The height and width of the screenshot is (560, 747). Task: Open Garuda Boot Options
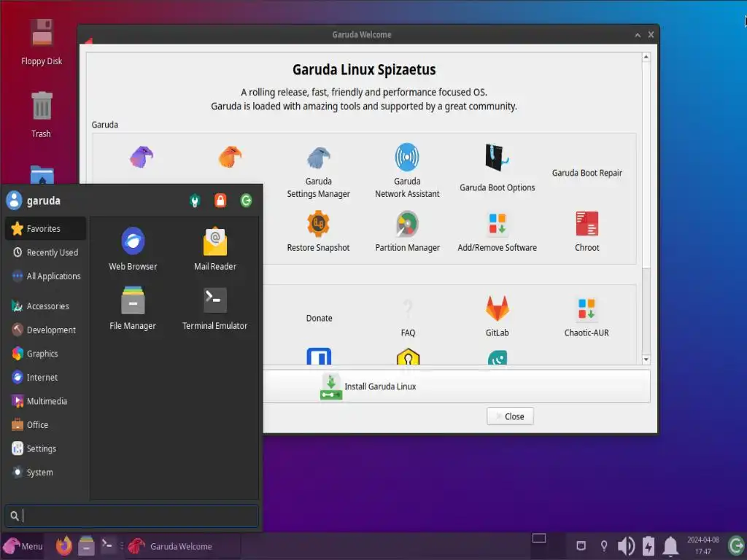[x=497, y=168]
